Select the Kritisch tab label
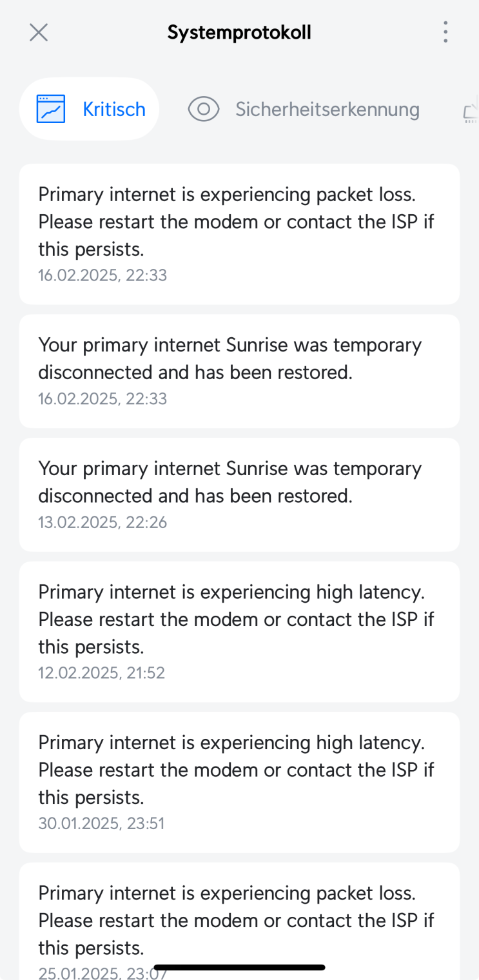Screen dimensions: 479x980 (114, 109)
